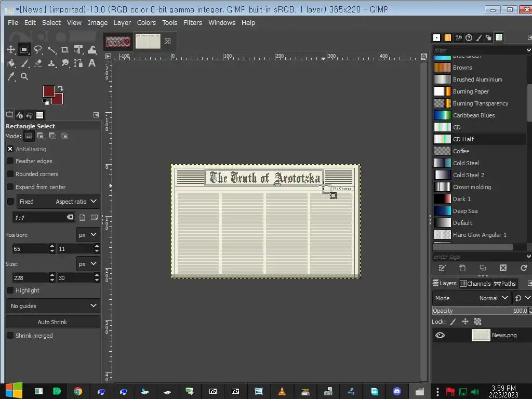Click the background color swatch
Viewport: 532px width, 399px height.
[x=58, y=100]
